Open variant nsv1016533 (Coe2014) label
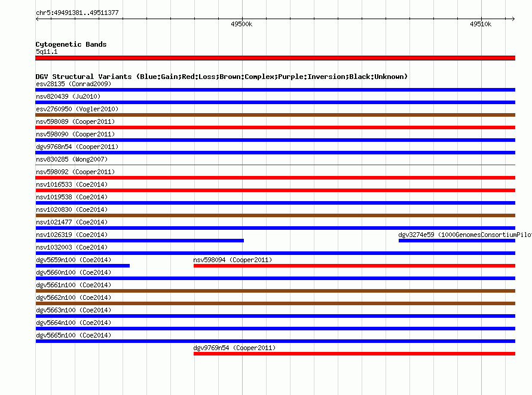 coord(72,184)
